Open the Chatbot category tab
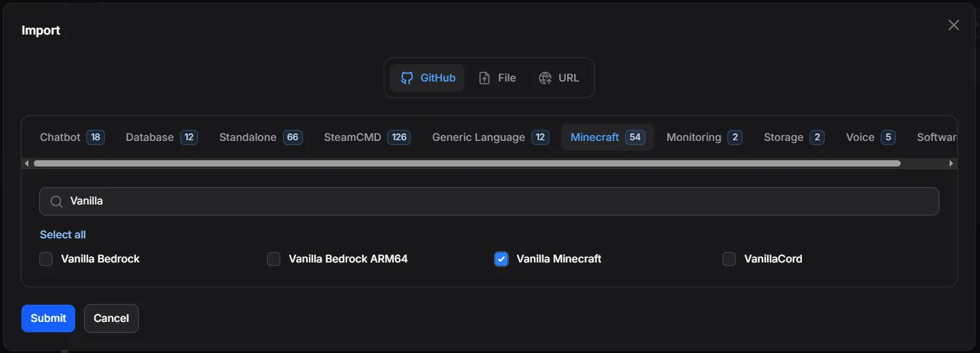This screenshot has height=353, width=980. pyautogui.click(x=72, y=137)
